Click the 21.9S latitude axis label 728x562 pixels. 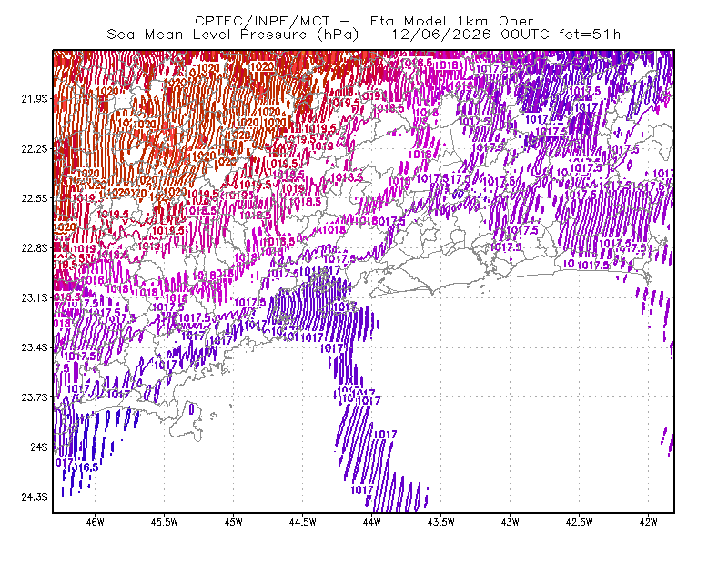pos(35,99)
